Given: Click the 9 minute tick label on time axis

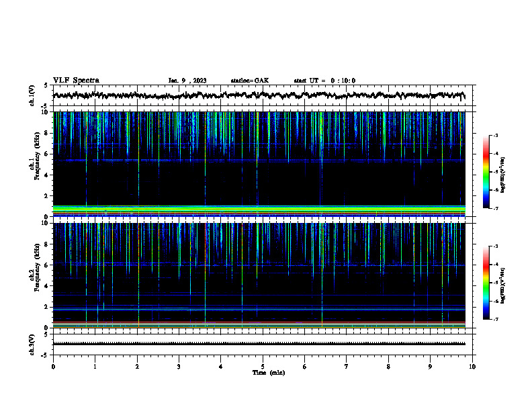Looking at the screenshot, I should click(430, 367).
